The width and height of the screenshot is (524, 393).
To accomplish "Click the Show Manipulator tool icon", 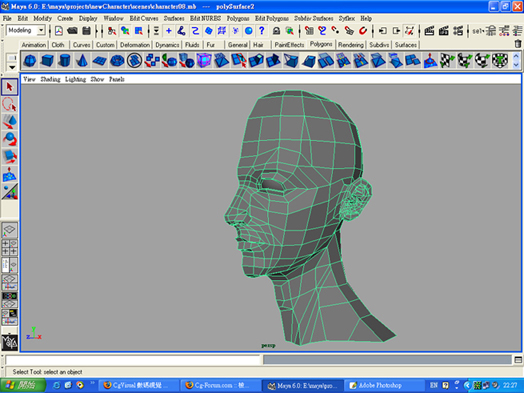I will [9, 191].
